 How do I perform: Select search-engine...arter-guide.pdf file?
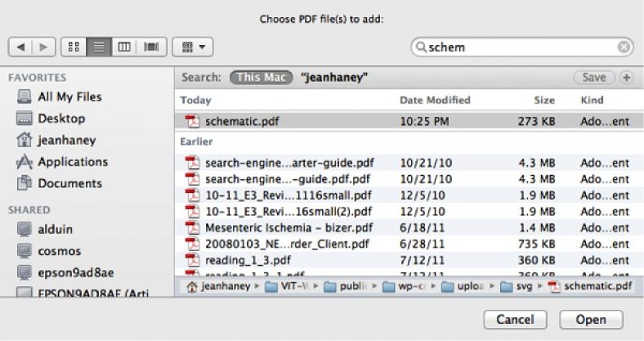coord(409,163)
